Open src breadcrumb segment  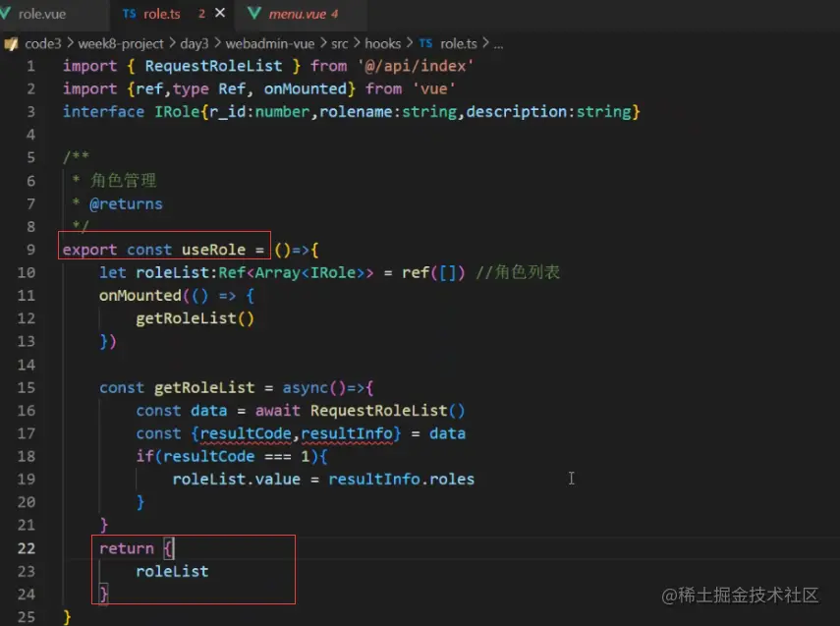coord(340,43)
